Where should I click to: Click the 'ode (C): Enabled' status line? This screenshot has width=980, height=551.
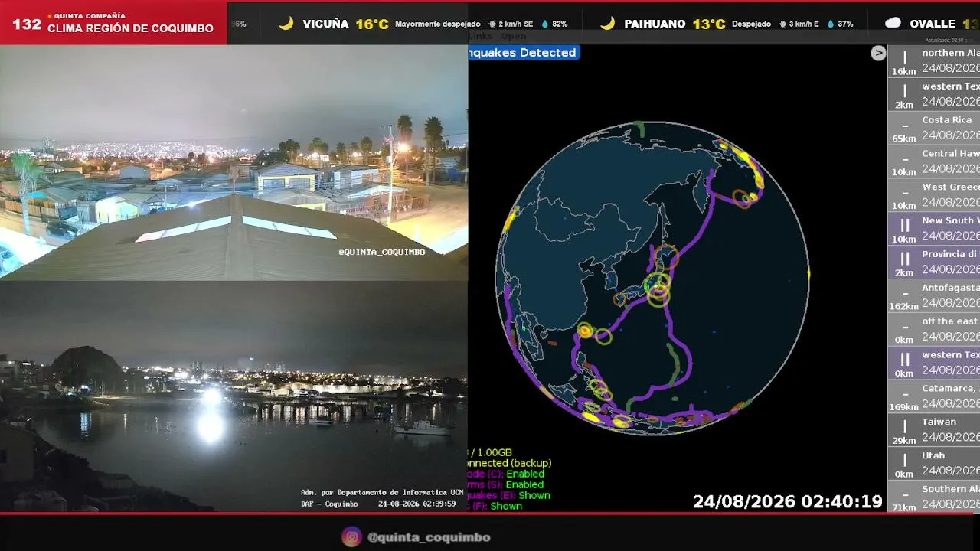[506, 474]
